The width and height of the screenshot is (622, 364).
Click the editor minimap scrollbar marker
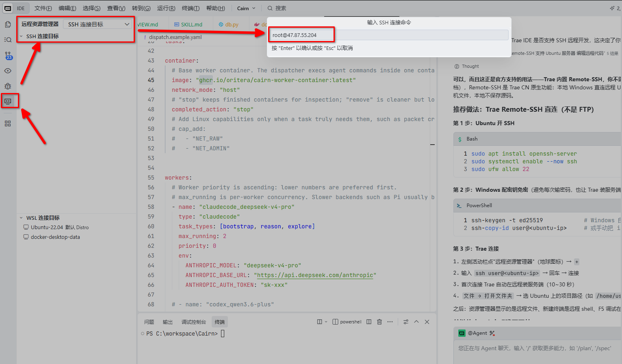[433, 144]
